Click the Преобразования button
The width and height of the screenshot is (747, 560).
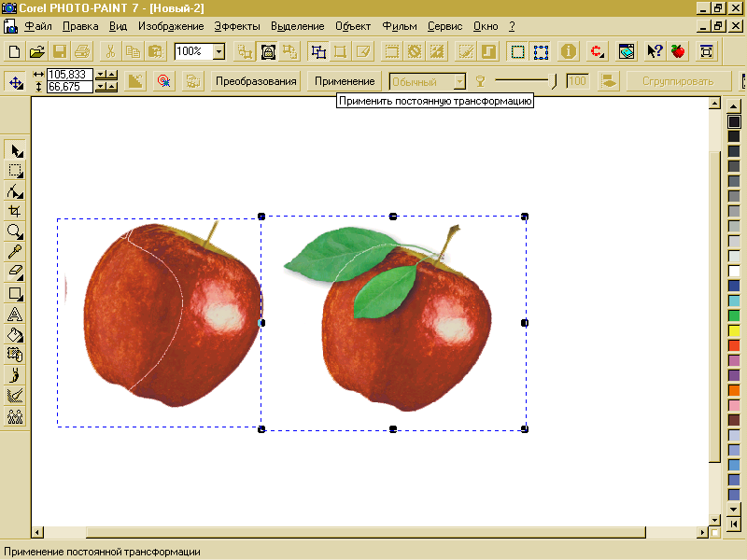[256, 81]
